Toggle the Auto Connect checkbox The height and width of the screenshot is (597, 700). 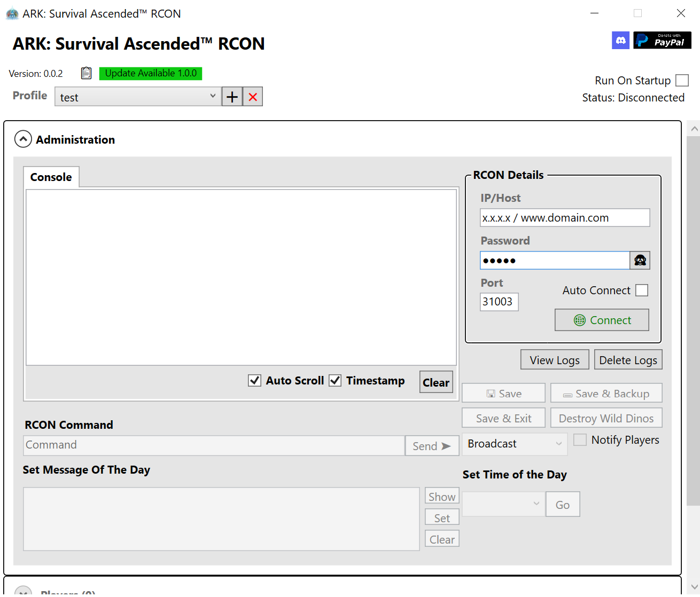[642, 290]
